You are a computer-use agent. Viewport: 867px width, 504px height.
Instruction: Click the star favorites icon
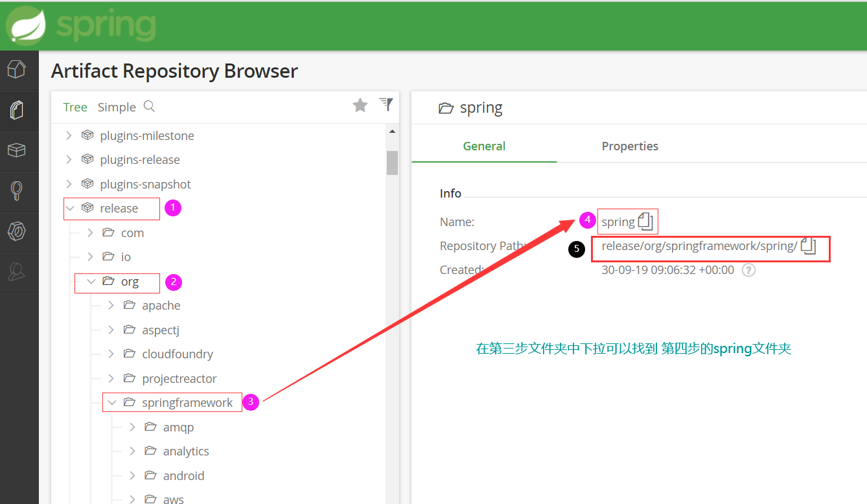[x=360, y=105]
